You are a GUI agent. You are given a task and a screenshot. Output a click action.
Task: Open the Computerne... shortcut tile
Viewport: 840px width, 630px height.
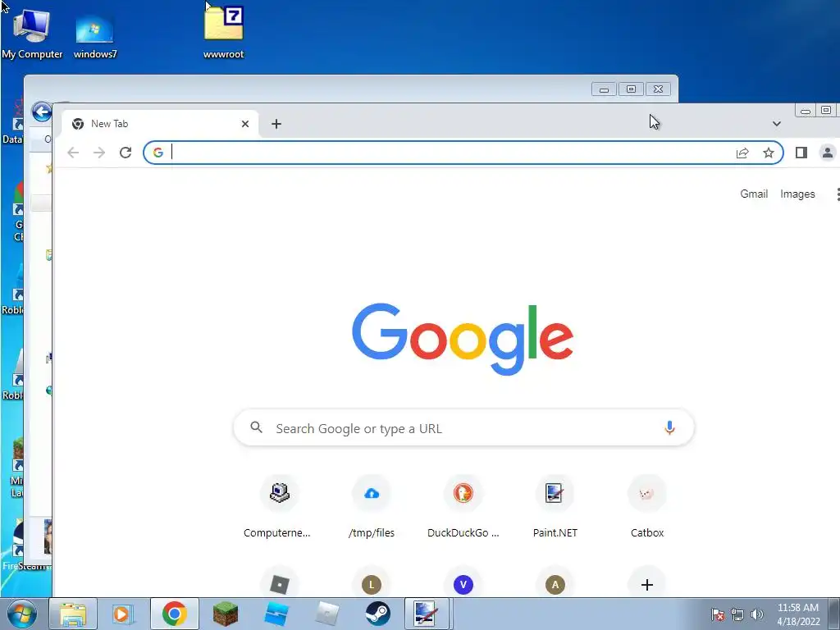279,506
